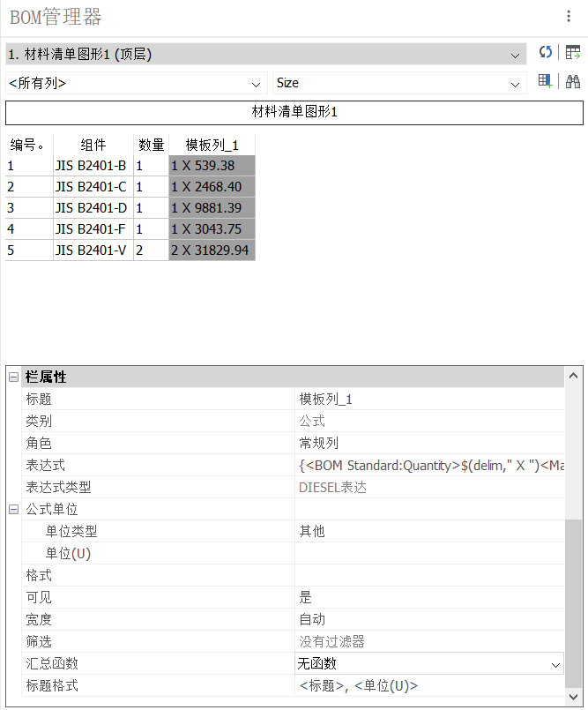
Task: Select cell 1 X 2468.40
Action: (212, 187)
